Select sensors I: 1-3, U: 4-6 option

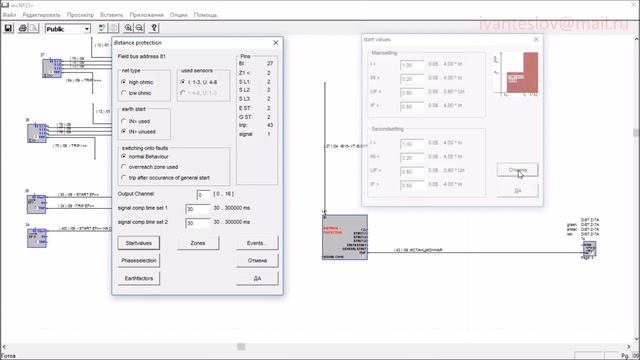[x=199, y=82]
